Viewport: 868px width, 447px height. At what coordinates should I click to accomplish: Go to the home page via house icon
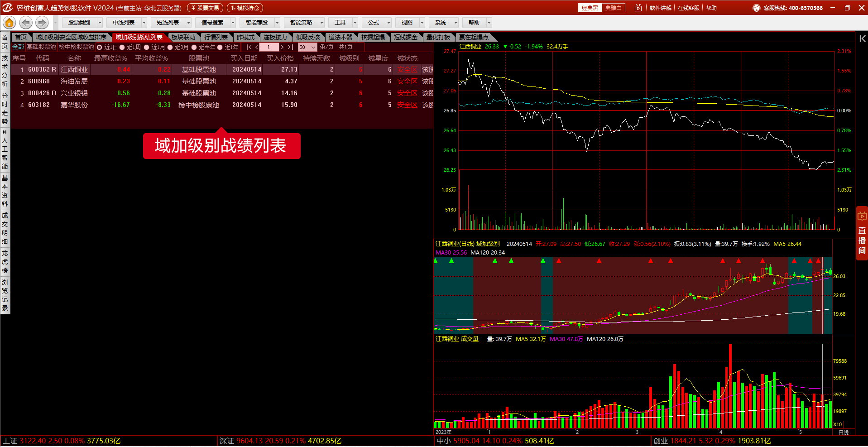[9, 22]
